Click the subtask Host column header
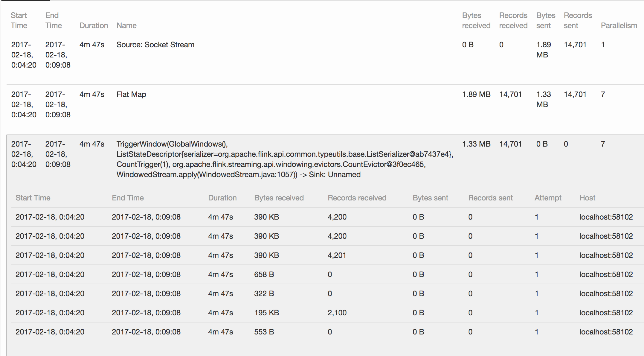Image resolution: width=644 pixels, height=356 pixels. point(587,198)
